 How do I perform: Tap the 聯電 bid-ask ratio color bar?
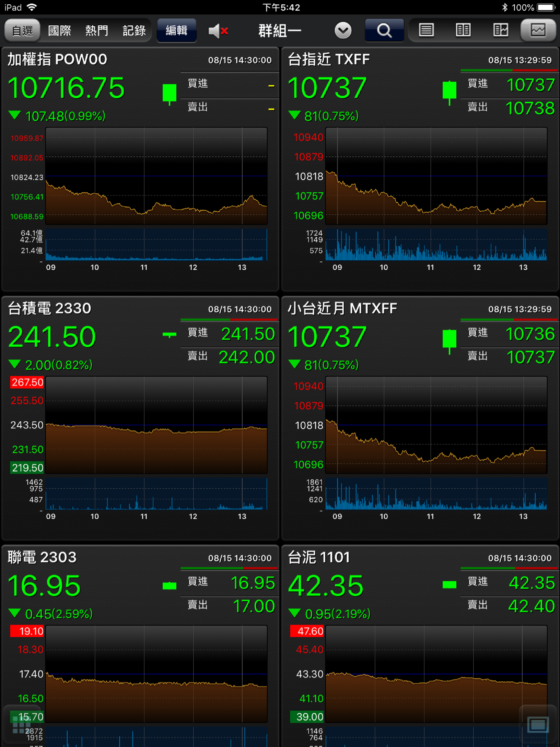coord(229,568)
